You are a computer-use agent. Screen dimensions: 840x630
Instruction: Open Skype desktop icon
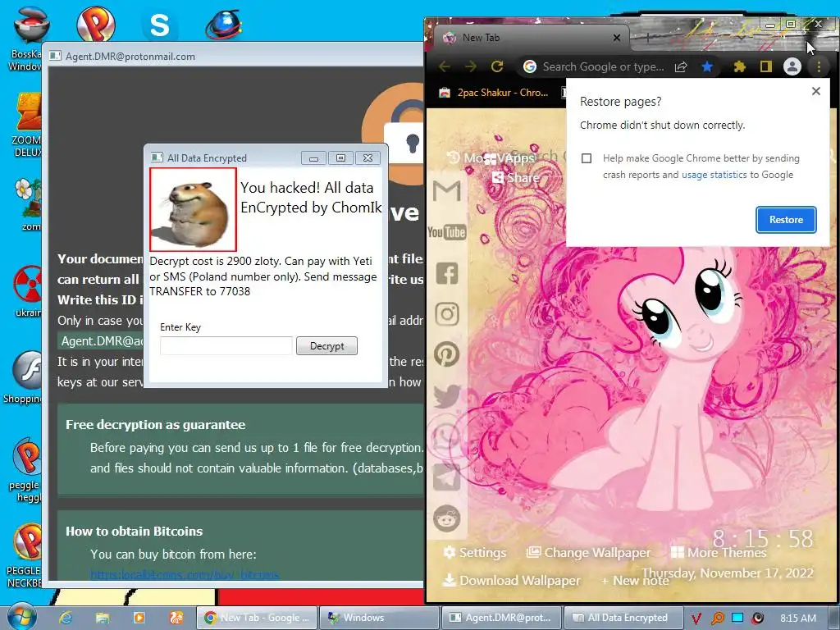click(x=159, y=24)
